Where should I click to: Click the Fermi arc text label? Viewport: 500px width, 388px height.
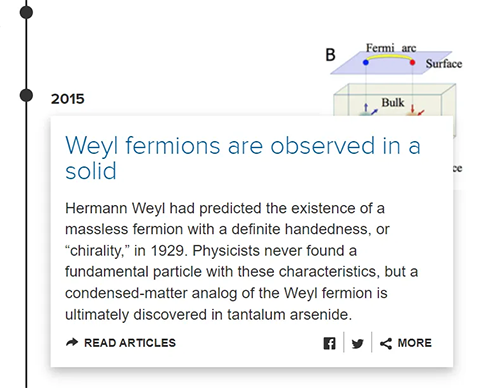pos(391,48)
